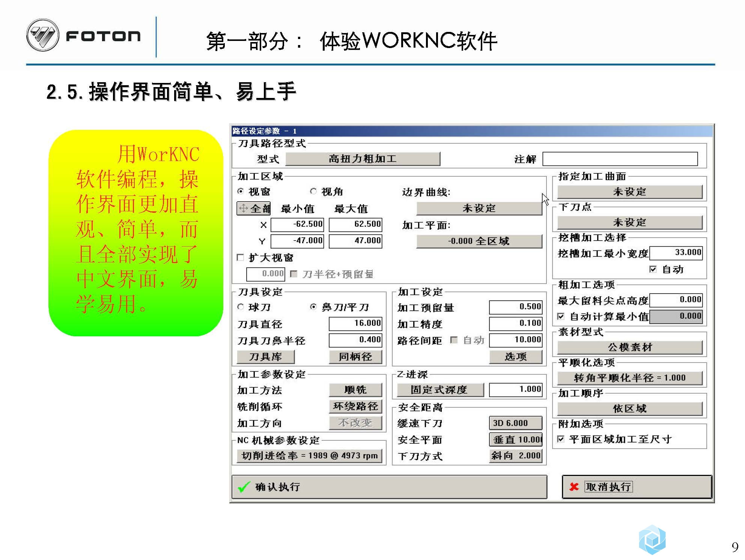Open the 素材型式 selector 公模素材
The width and height of the screenshot is (745, 560).
tap(630, 347)
